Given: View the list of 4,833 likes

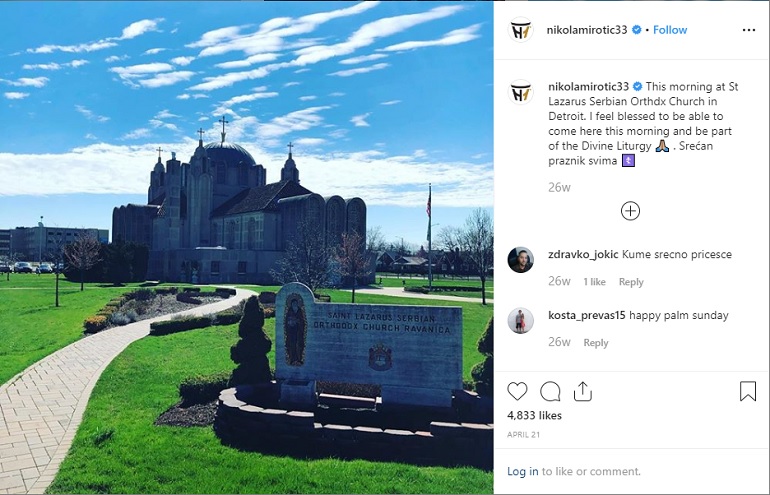Looking at the screenshot, I should click(x=534, y=415).
